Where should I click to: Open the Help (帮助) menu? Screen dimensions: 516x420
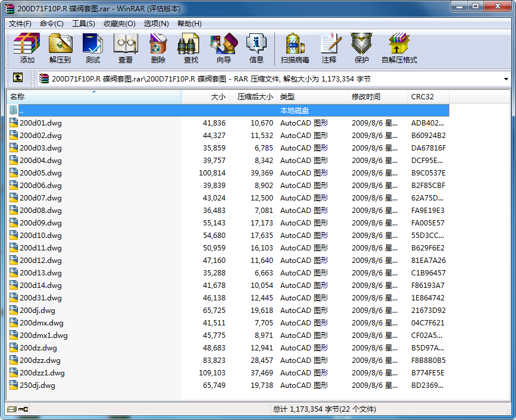[189, 24]
